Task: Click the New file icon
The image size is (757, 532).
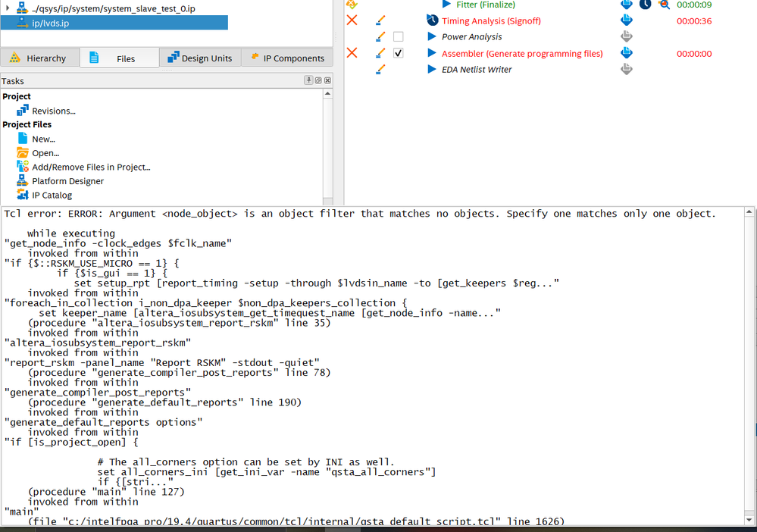Action: pyautogui.click(x=22, y=139)
